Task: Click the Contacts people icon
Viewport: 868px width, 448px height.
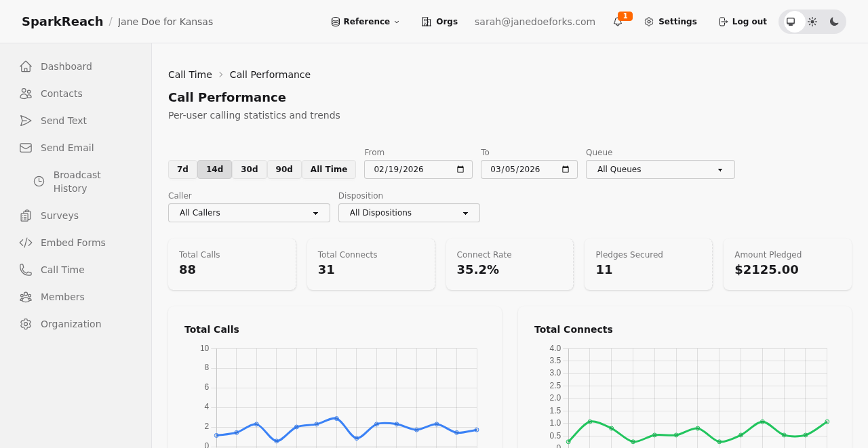Action: pyautogui.click(x=26, y=94)
